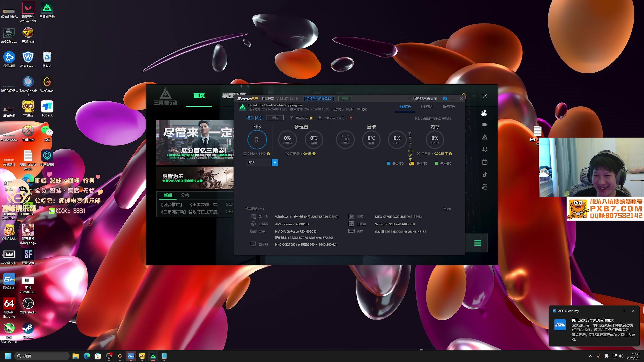Select the MSI Afterburner desktop icon
The height and width of the screenshot is (362, 644).
(x=9, y=333)
